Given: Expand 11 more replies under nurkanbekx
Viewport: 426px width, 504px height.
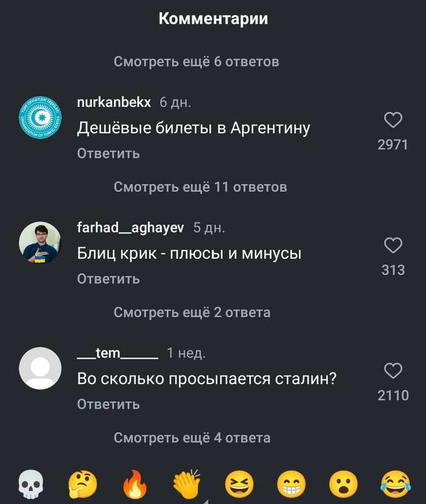Looking at the screenshot, I should click(200, 187).
